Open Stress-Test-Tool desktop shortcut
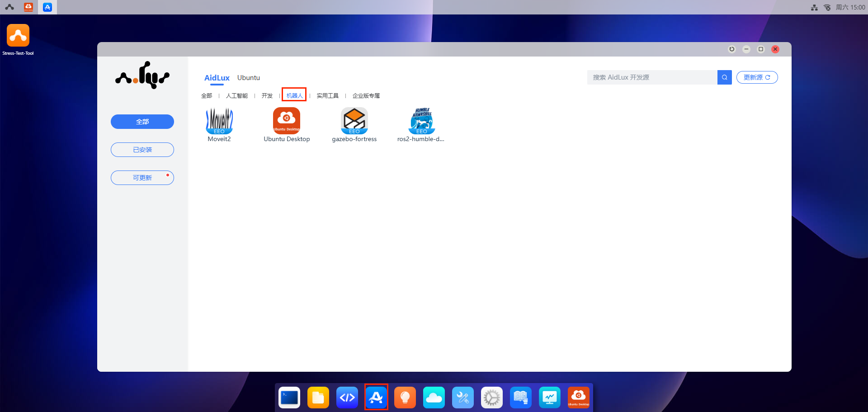868x412 pixels. tap(18, 36)
